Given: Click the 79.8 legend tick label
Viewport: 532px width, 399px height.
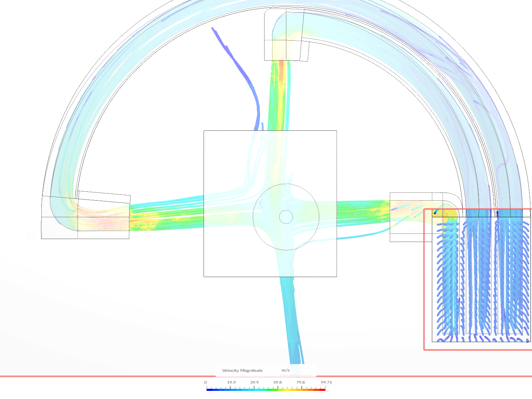Looking at the screenshot, I should [x=301, y=382].
